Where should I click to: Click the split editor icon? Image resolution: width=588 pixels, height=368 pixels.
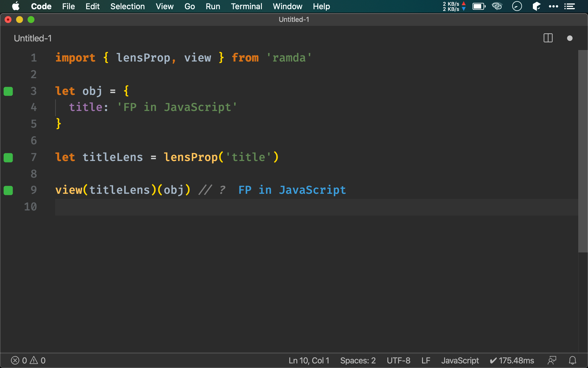click(548, 38)
